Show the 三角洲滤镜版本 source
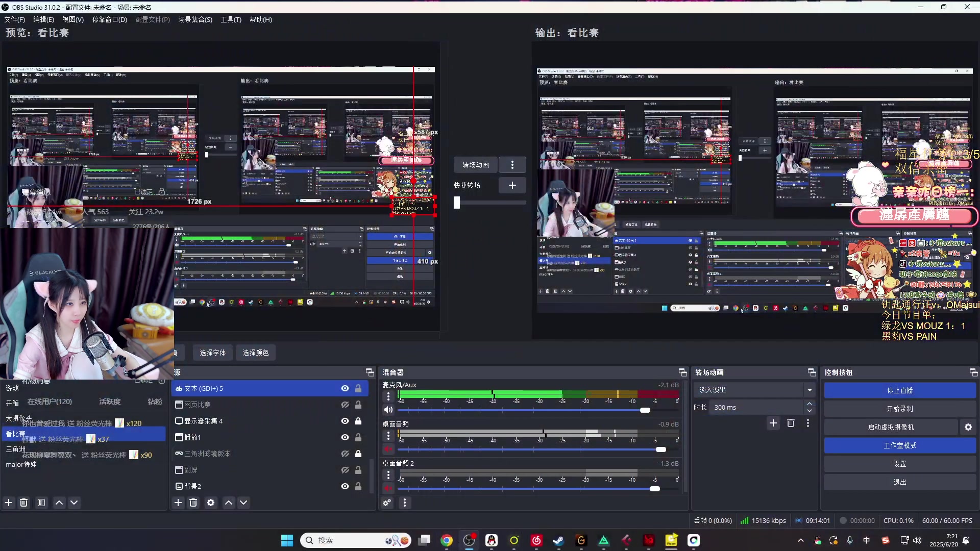This screenshot has height=551, width=980. [345, 454]
